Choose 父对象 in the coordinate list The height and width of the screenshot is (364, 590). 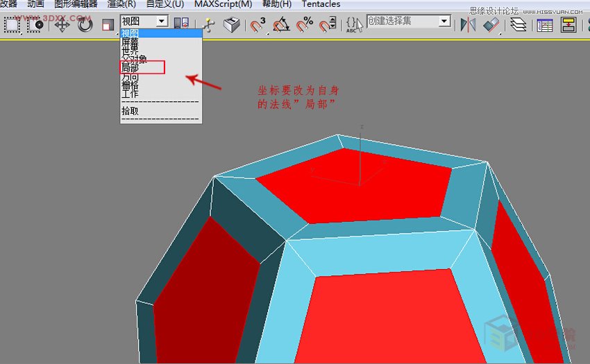pyautogui.click(x=160, y=59)
